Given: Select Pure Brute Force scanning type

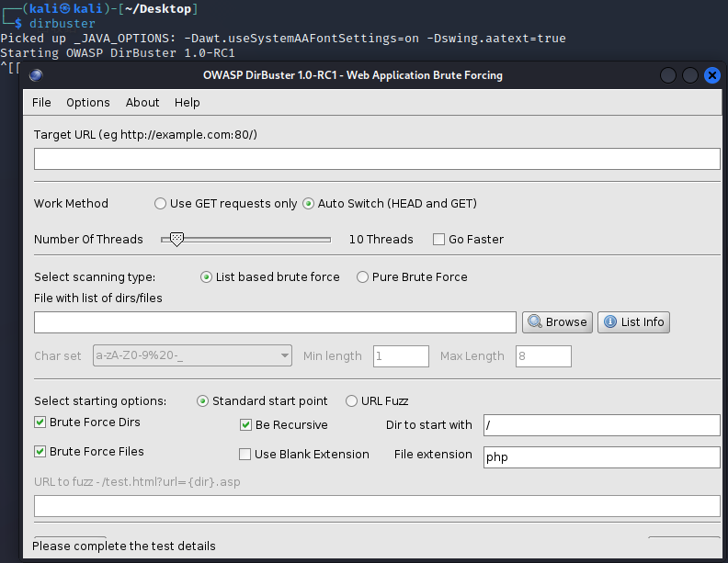Looking at the screenshot, I should [x=363, y=277].
